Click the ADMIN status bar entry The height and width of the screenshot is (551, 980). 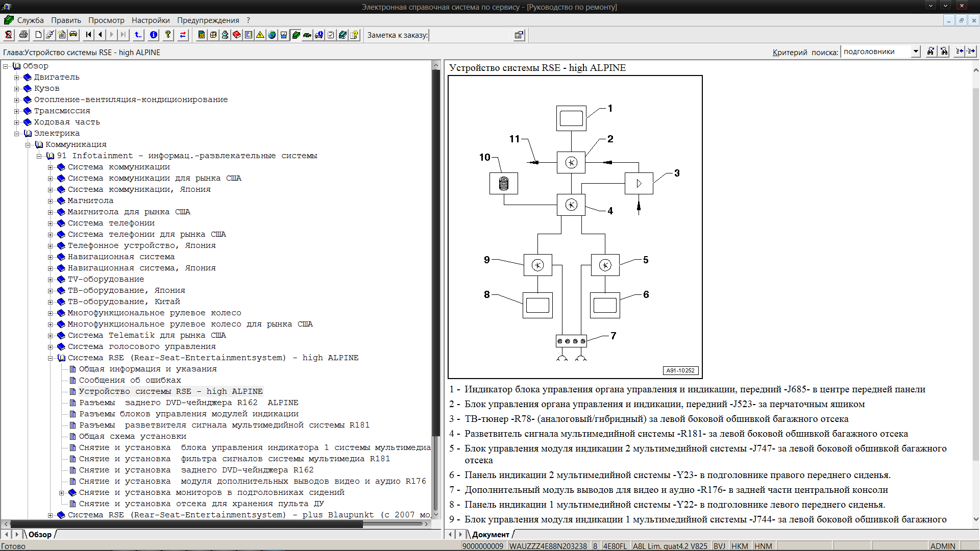click(x=942, y=546)
